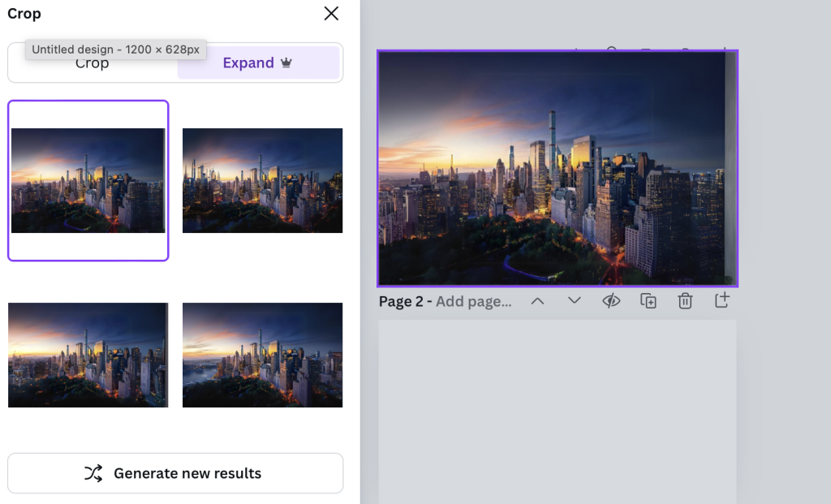
Task: Pick the bottom-left expanded image result
Action: click(88, 355)
